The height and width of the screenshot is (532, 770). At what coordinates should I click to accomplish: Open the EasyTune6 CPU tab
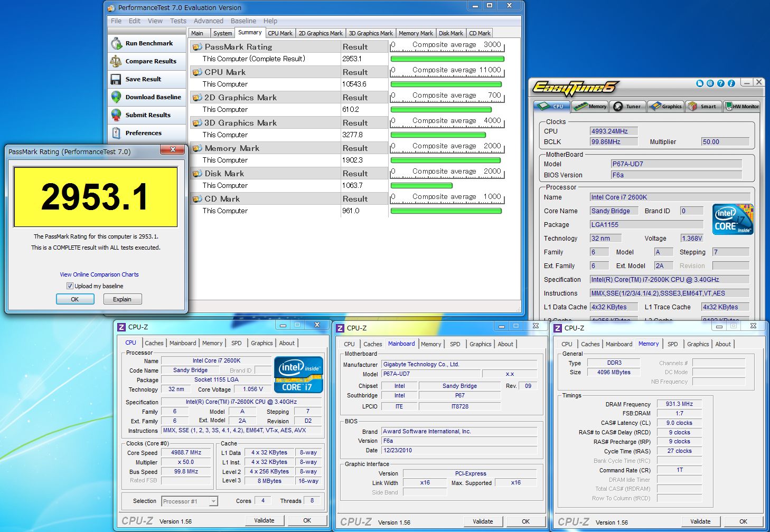coord(552,106)
